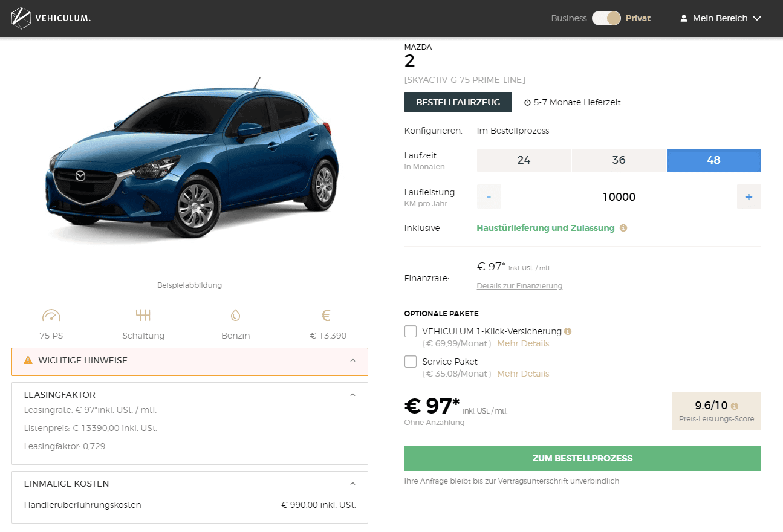Click Listenpreis € 13390,00 line
The width and height of the screenshot is (783, 532).
[91, 428]
